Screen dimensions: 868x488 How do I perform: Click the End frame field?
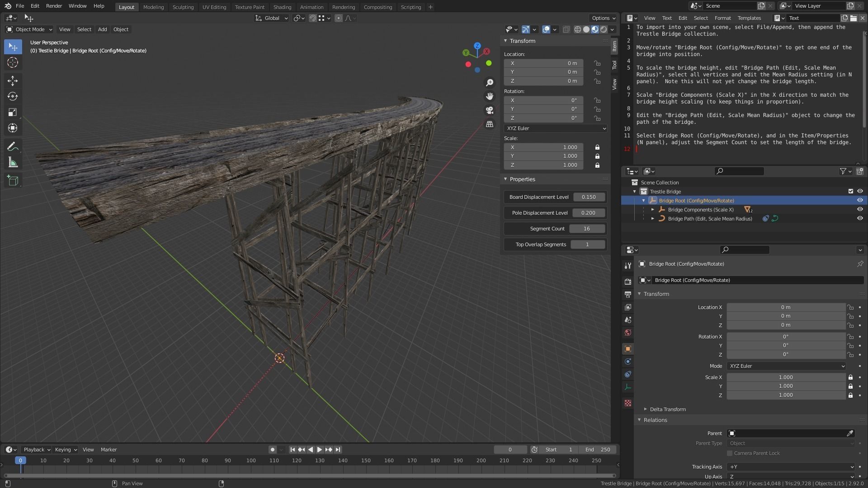pos(598,450)
